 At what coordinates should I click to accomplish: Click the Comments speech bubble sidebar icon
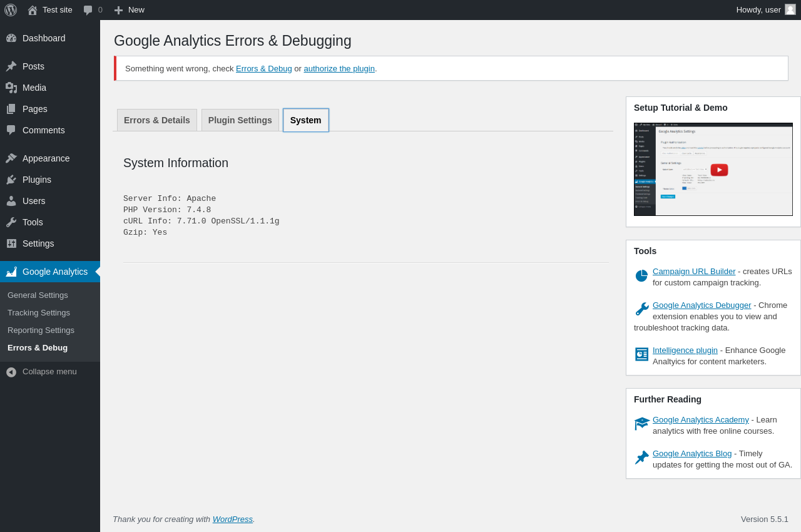point(11,130)
